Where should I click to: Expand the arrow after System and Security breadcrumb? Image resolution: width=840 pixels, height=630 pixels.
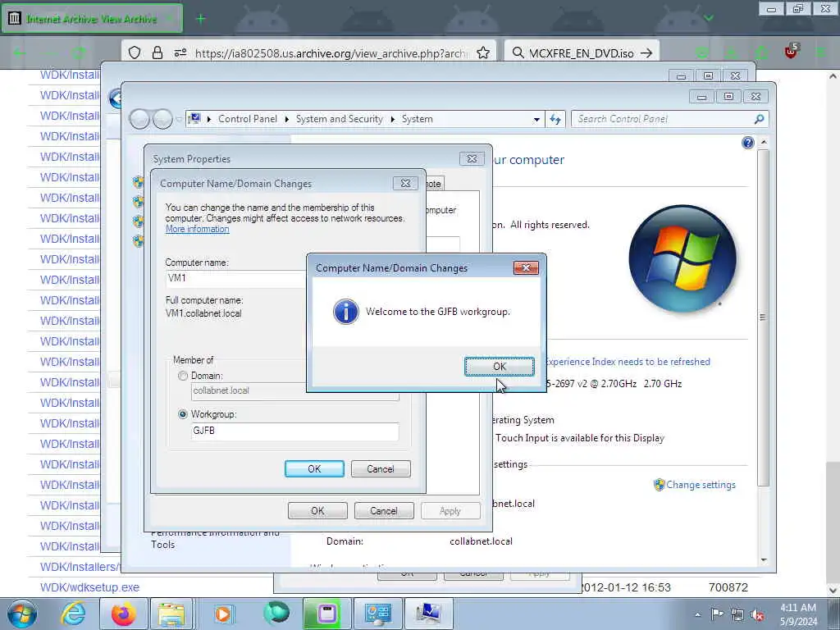pyautogui.click(x=392, y=119)
